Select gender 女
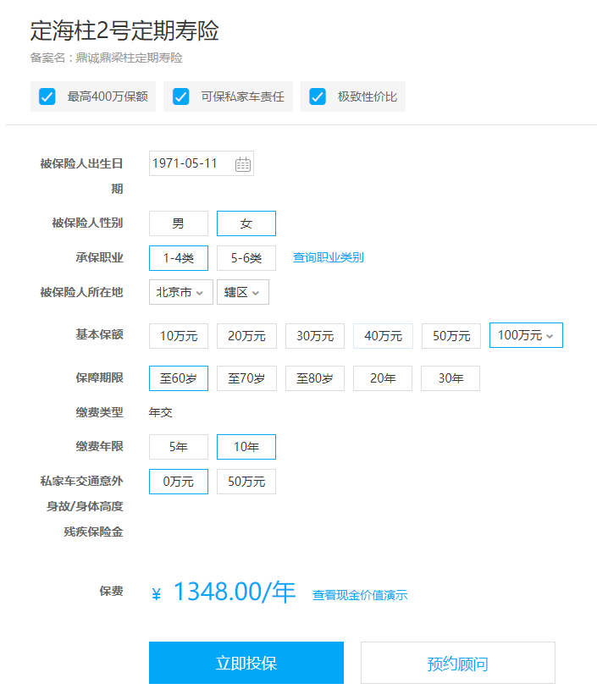 coord(246,223)
